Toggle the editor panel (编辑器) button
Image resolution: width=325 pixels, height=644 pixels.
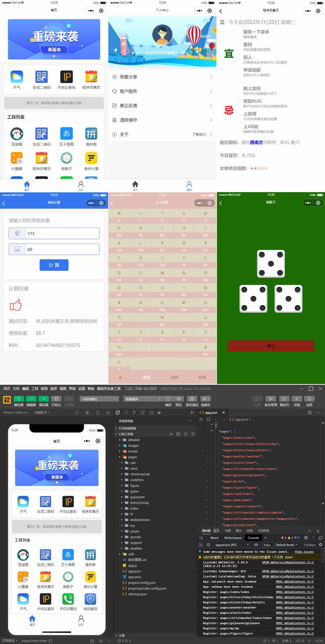coord(31,399)
